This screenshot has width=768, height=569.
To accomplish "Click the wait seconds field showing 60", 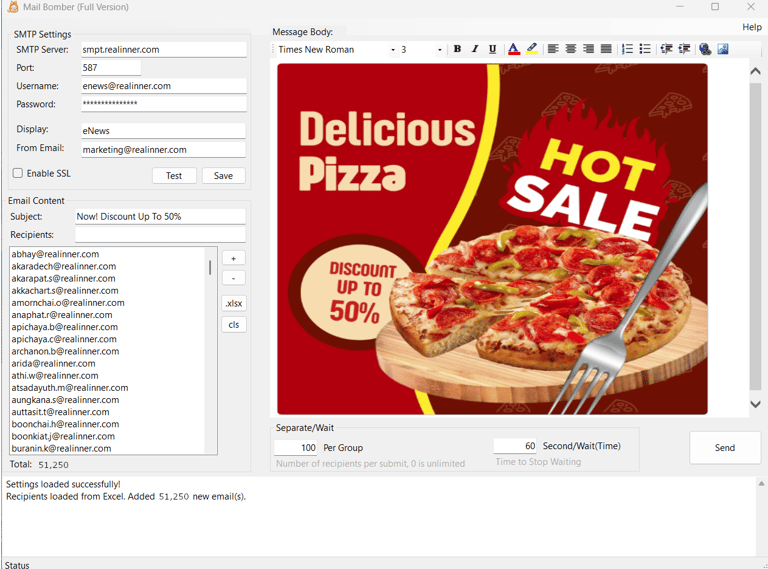I will click(x=515, y=446).
